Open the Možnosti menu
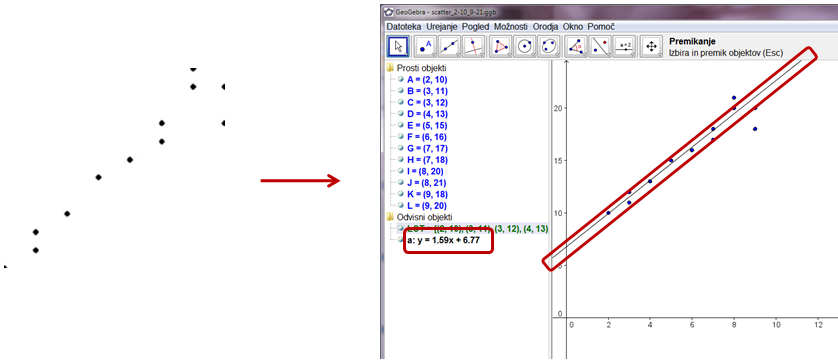Screen dimensions: 838x364 511,26
